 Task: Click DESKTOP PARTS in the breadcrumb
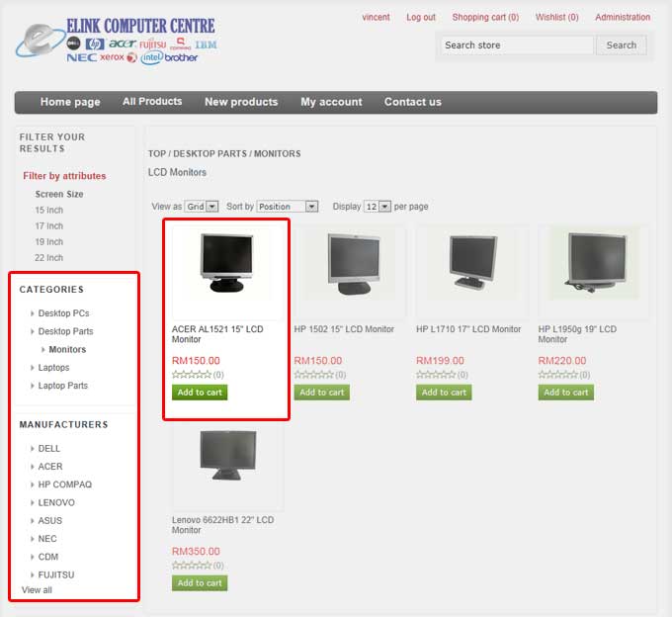[210, 153]
